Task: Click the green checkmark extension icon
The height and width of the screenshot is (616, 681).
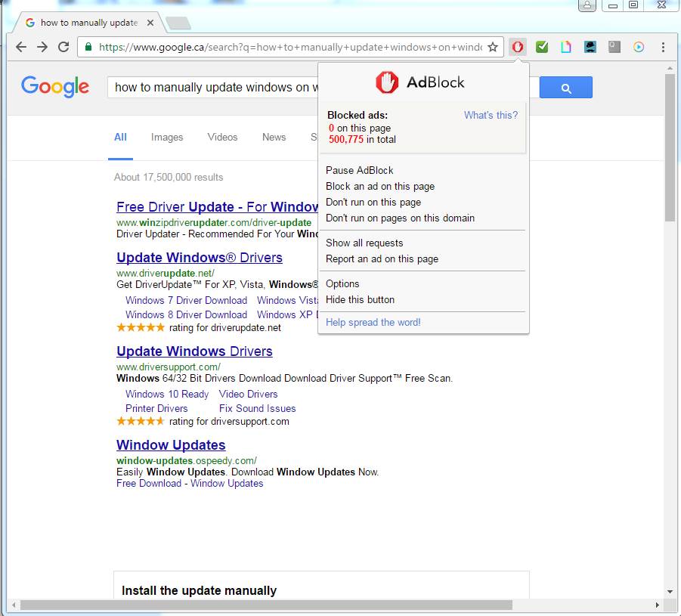Action: click(542, 47)
